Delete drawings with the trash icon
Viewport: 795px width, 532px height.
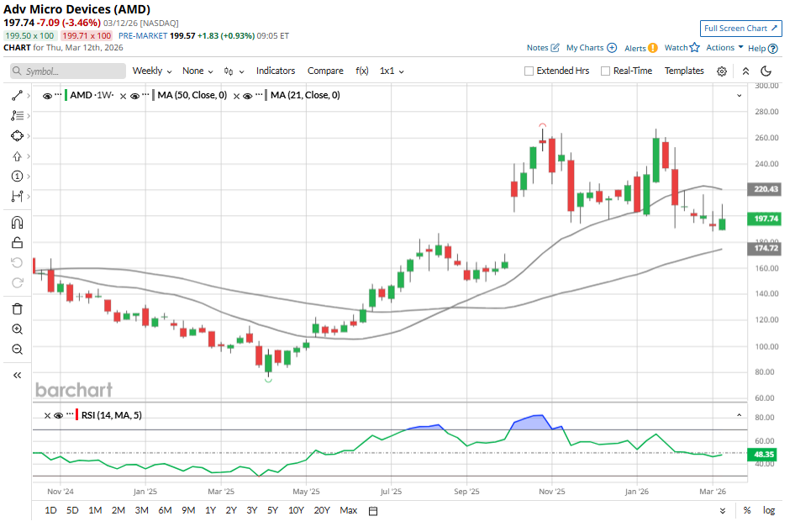coord(17,309)
